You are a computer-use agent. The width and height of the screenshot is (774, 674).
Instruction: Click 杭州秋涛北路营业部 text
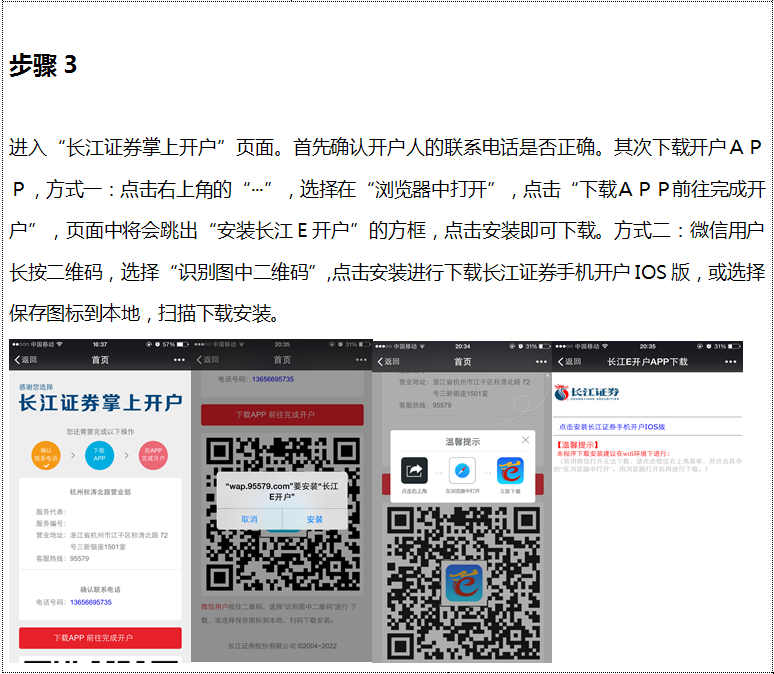tap(100, 492)
